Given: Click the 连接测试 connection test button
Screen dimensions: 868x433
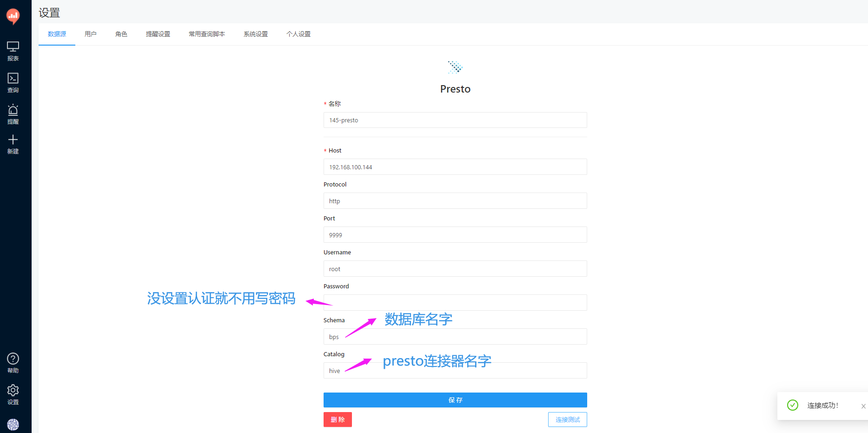Looking at the screenshot, I should (x=567, y=419).
